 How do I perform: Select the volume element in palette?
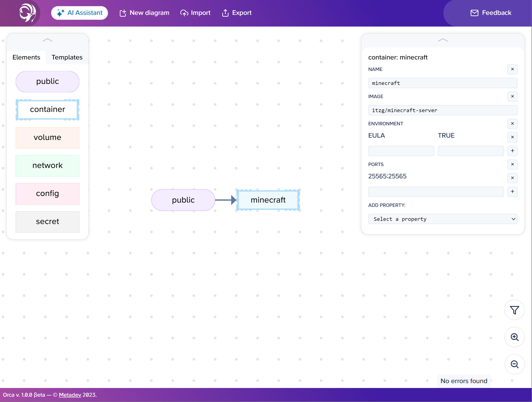click(x=47, y=137)
